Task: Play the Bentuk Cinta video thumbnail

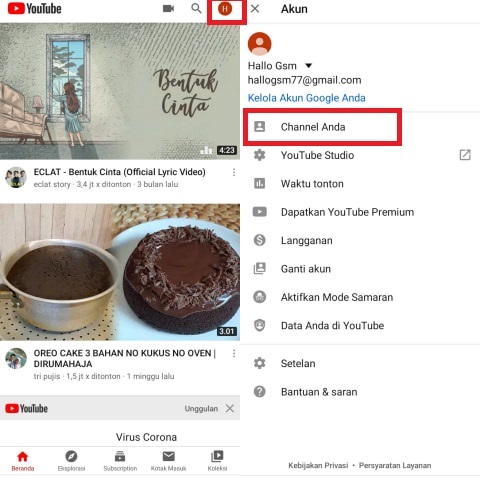Action: (x=120, y=91)
